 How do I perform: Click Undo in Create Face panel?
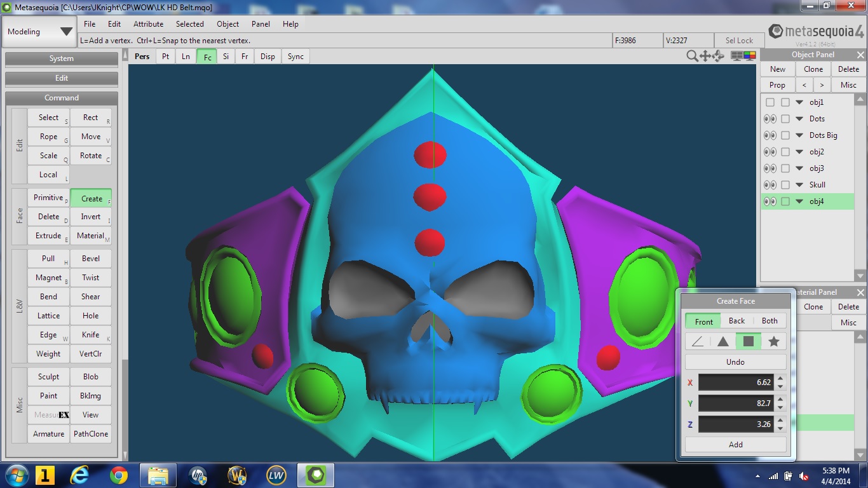(x=735, y=362)
